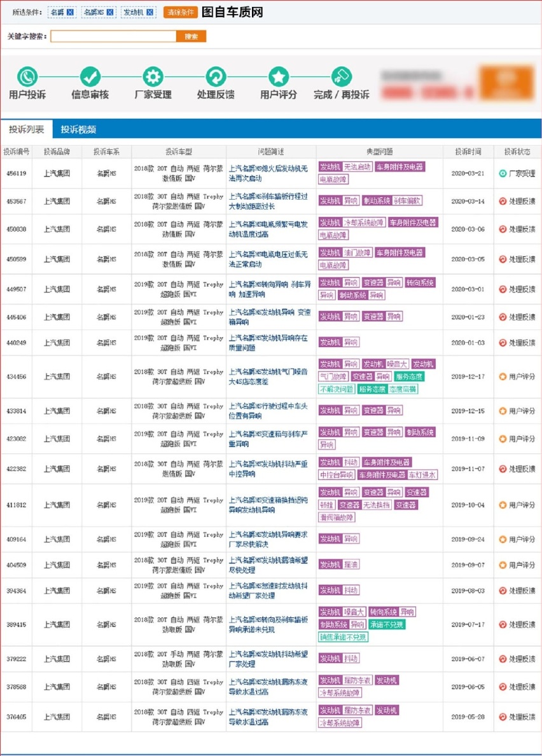Viewport: 542px width, 756px height.
Task: Click status icon for complaint 411812
Action: (x=503, y=505)
